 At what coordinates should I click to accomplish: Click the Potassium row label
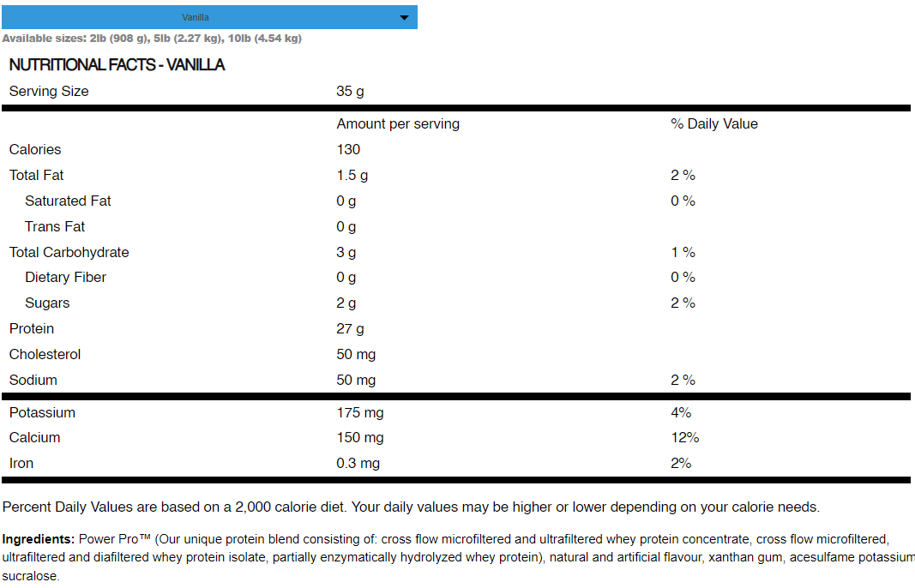[x=42, y=412]
